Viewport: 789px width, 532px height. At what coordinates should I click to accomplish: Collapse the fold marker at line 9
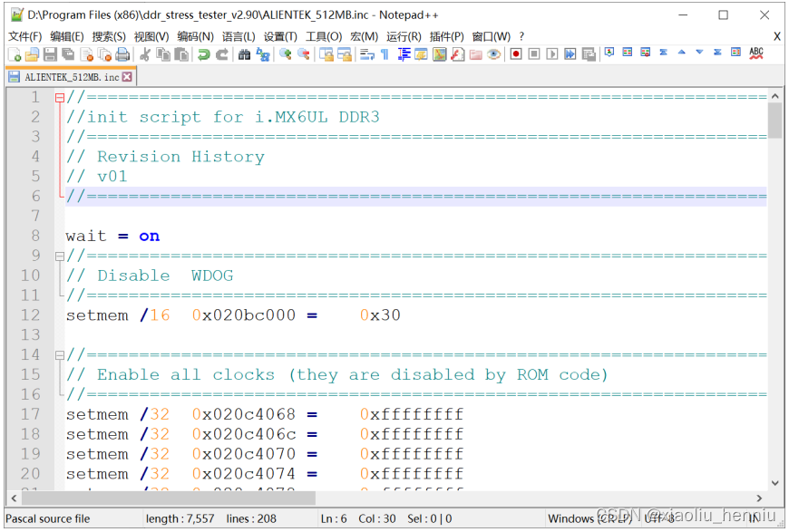click(x=58, y=255)
